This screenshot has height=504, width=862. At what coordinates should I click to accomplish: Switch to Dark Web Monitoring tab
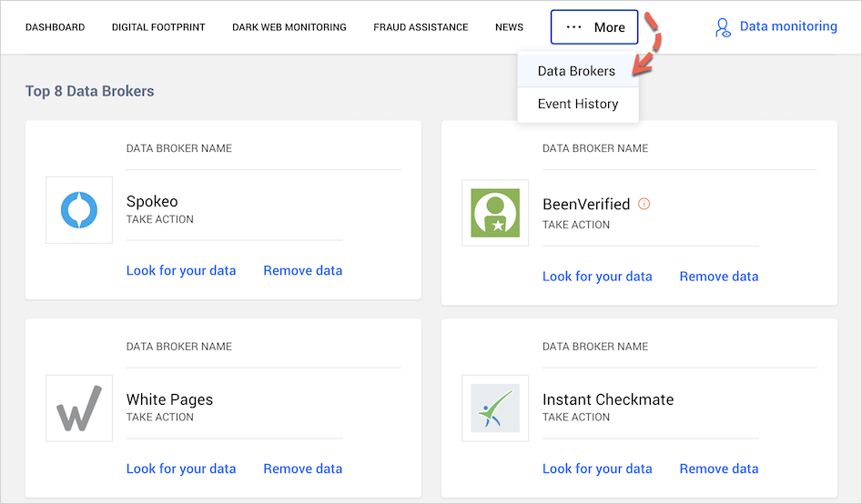point(289,27)
